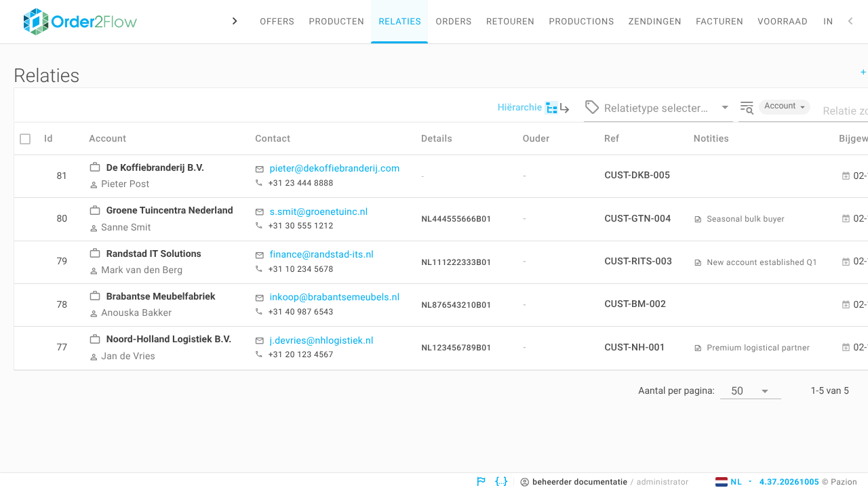868x488 pixels.
Task: Open the NL language dropdown
Action: coord(741,482)
